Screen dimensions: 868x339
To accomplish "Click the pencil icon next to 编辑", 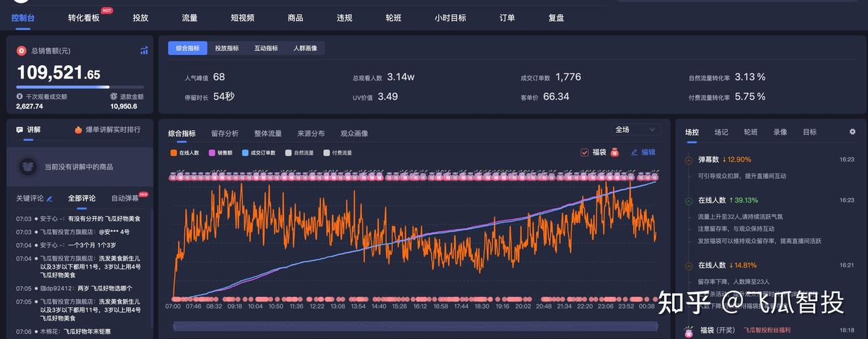I will [634, 153].
